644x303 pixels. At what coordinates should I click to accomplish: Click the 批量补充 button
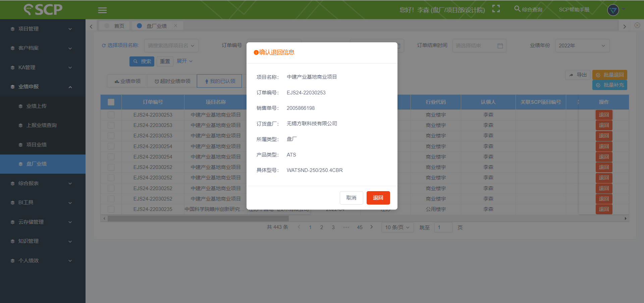pyautogui.click(x=610, y=85)
